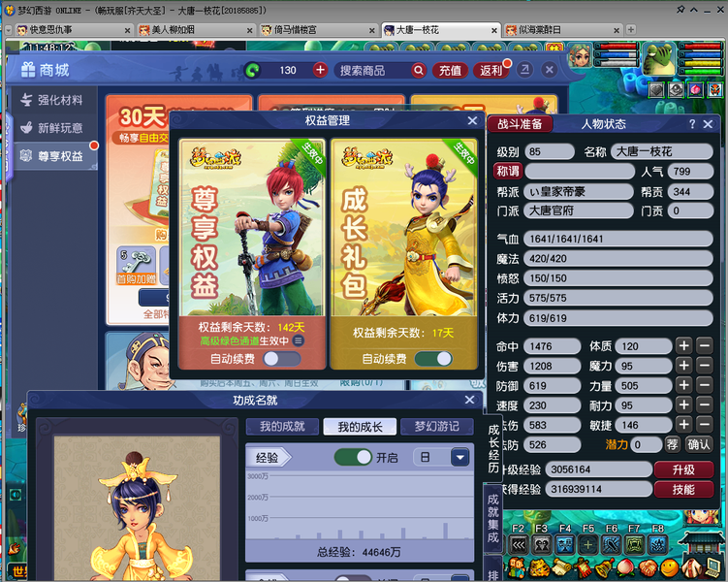Activate the F4 shortcut skill icon
728x582 pixels.
(565, 545)
